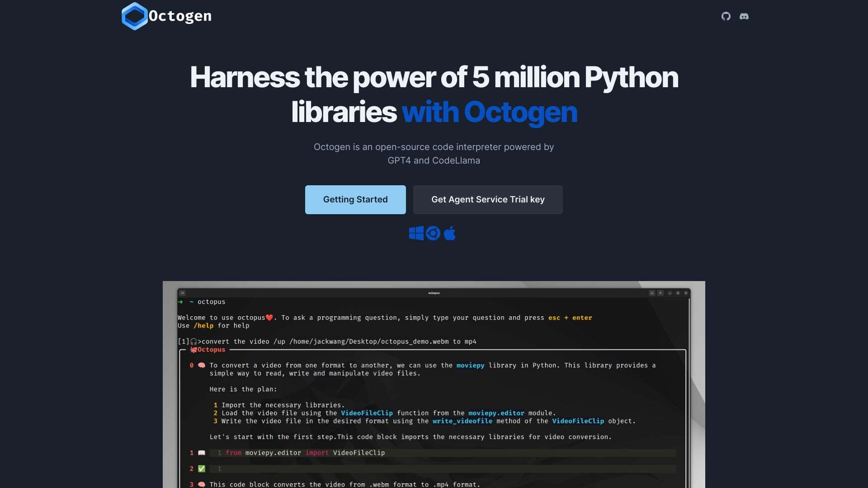
Task: Click the Octogen logo
Action: click(x=166, y=16)
